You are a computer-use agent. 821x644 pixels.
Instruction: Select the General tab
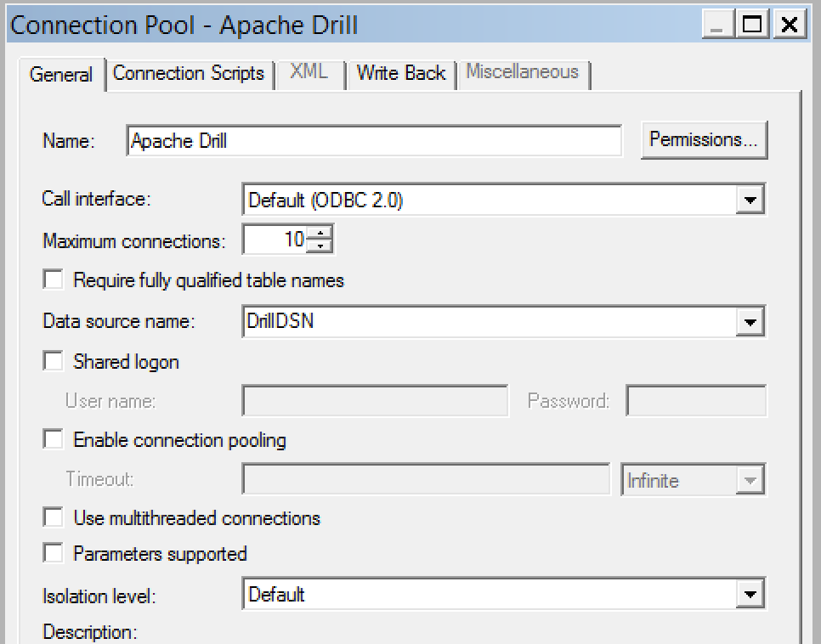[x=60, y=75]
